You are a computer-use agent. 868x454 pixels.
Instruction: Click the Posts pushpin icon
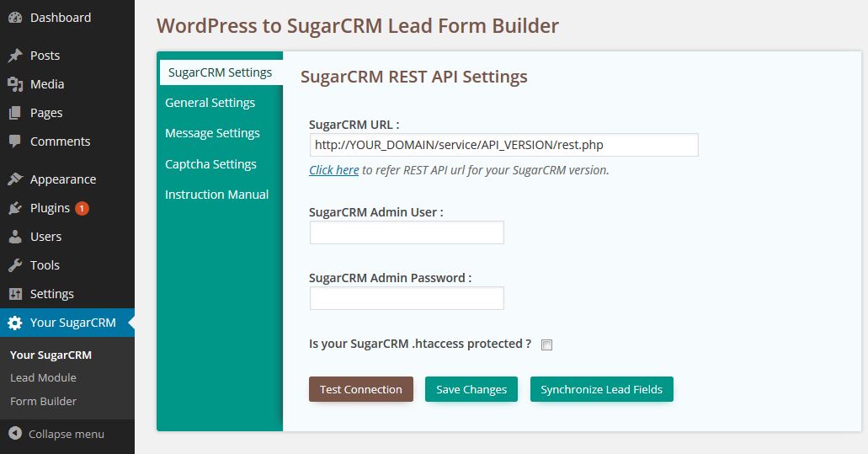pos(15,56)
